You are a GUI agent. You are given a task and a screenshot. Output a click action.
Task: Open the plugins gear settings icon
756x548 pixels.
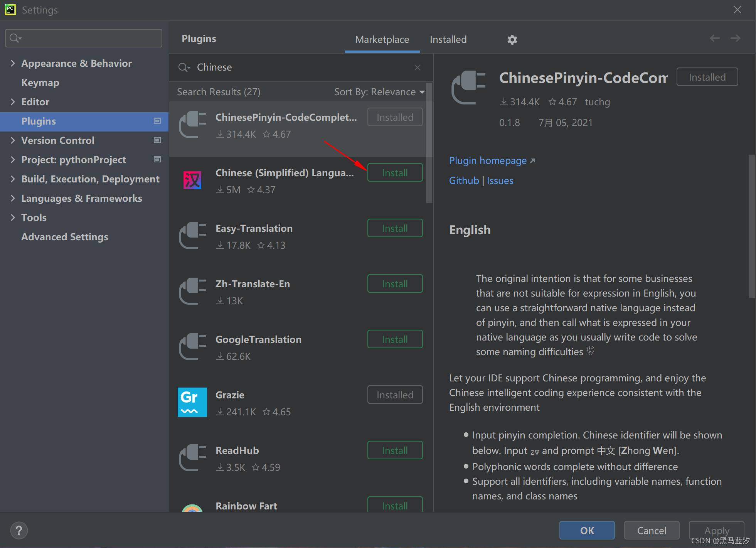point(512,40)
